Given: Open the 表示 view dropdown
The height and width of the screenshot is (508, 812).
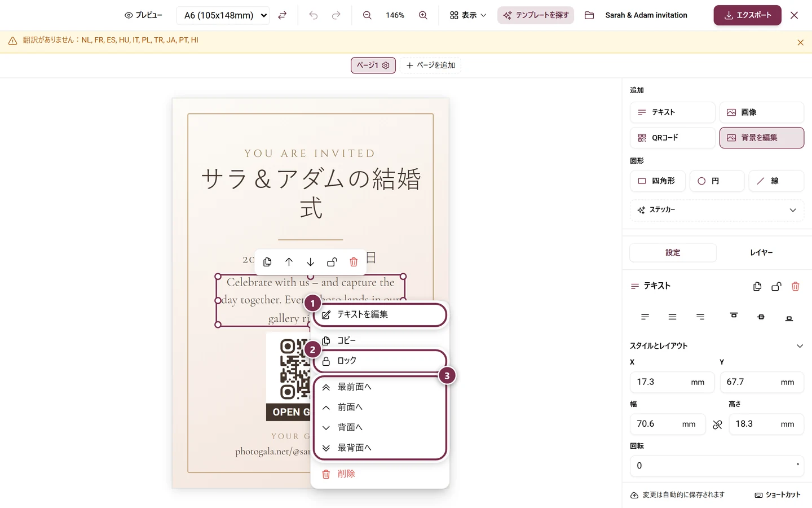Looking at the screenshot, I should click(468, 15).
